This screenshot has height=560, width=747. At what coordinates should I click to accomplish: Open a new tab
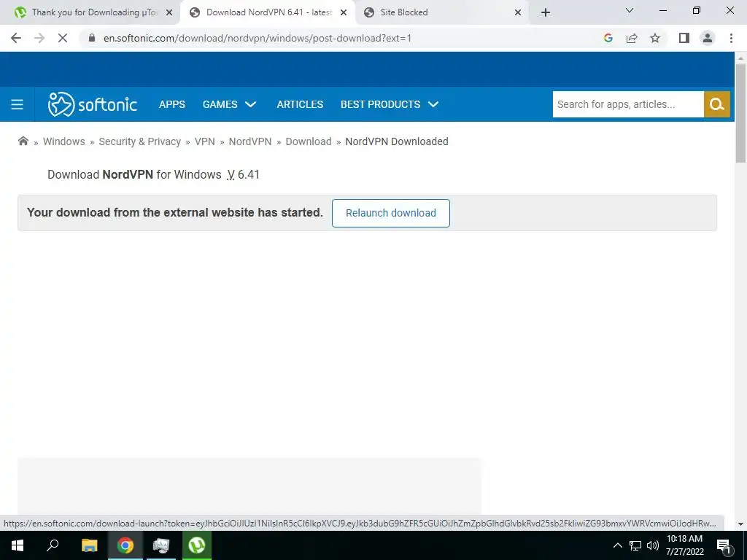click(x=546, y=12)
